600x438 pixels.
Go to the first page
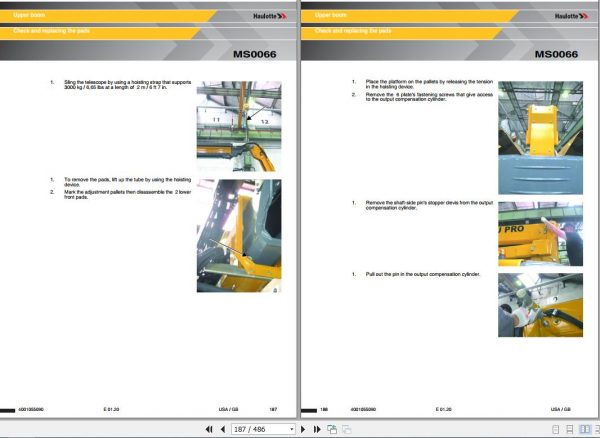[209, 429]
